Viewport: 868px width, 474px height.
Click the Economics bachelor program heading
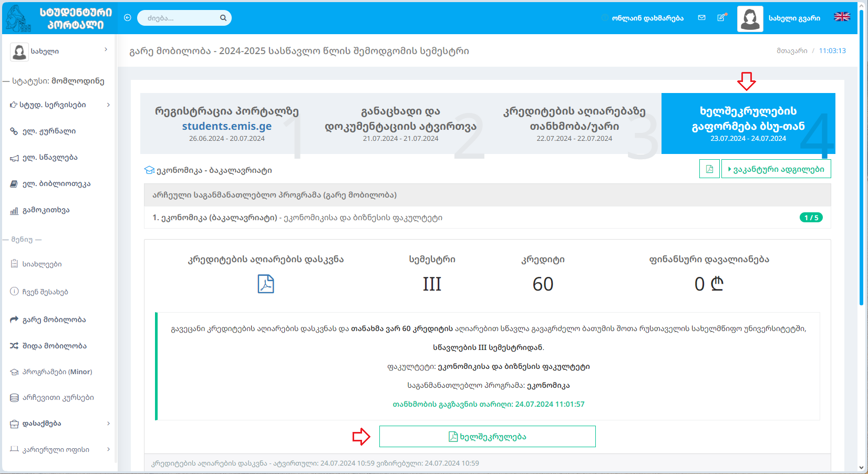(208, 170)
